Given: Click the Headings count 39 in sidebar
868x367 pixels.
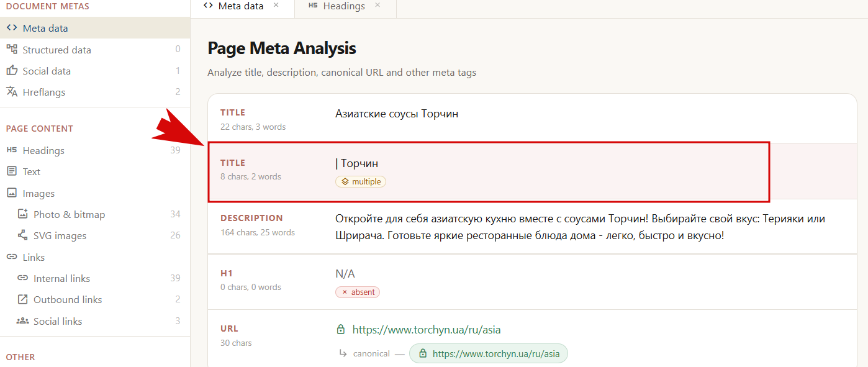Looking at the screenshot, I should (x=175, y=150).
